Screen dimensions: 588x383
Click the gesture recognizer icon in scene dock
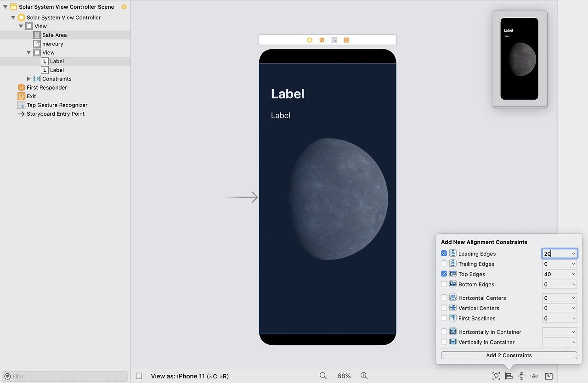[334, 40]
